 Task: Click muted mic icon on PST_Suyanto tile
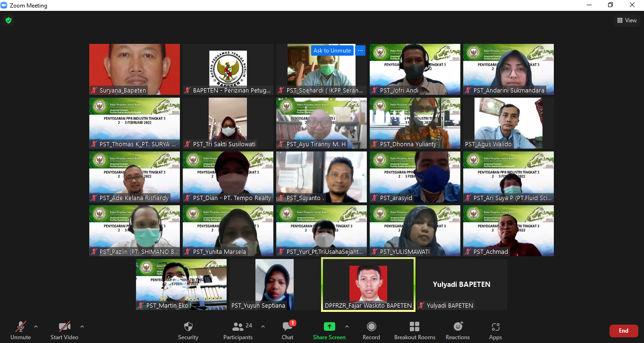point(281,198)
